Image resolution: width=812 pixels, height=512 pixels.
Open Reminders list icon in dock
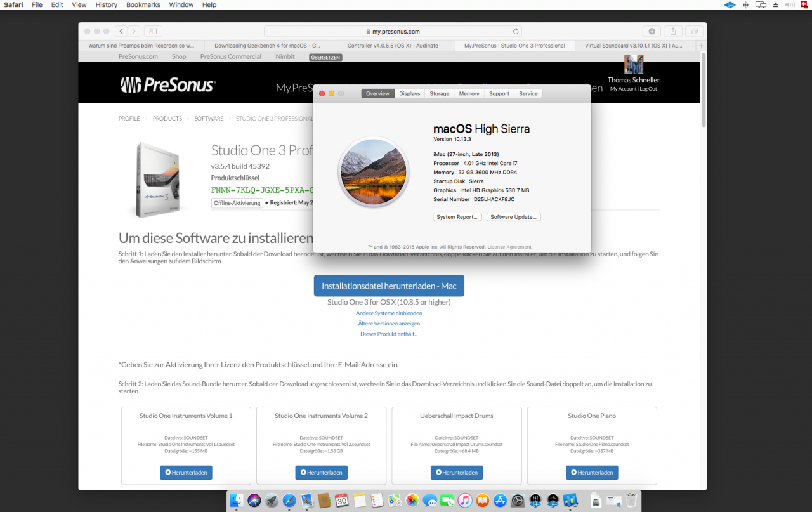[x=377, y=500]
